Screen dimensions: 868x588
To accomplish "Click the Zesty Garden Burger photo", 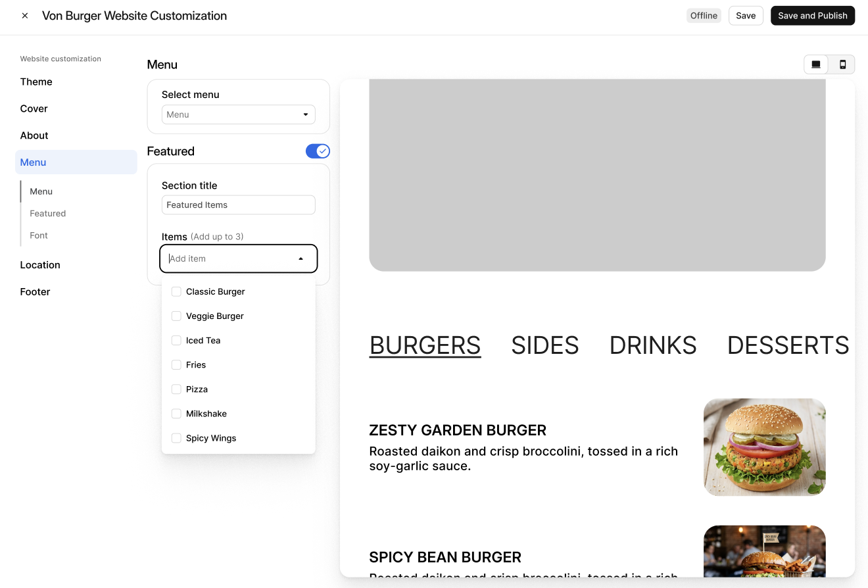I will (764, 447).
